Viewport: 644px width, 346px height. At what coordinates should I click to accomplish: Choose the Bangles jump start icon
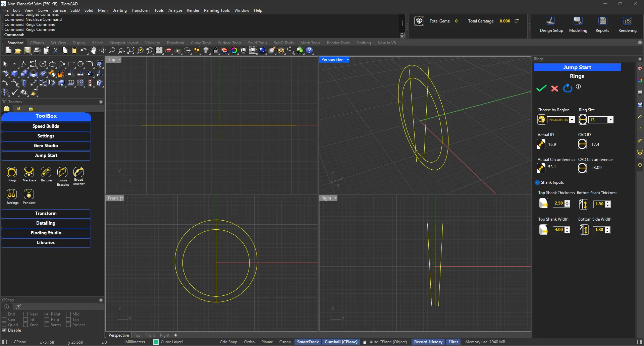pyautogui.click(x=46, y=172)
